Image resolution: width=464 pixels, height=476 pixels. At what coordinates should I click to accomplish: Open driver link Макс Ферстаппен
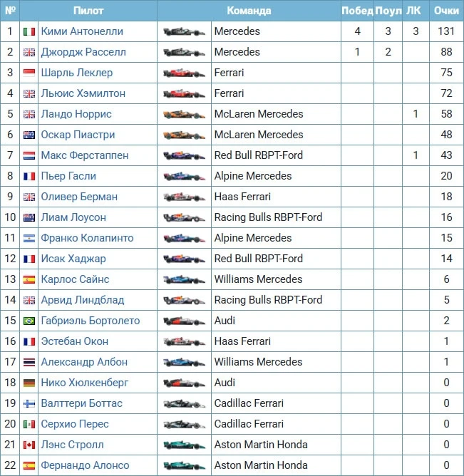click(85, 155)
